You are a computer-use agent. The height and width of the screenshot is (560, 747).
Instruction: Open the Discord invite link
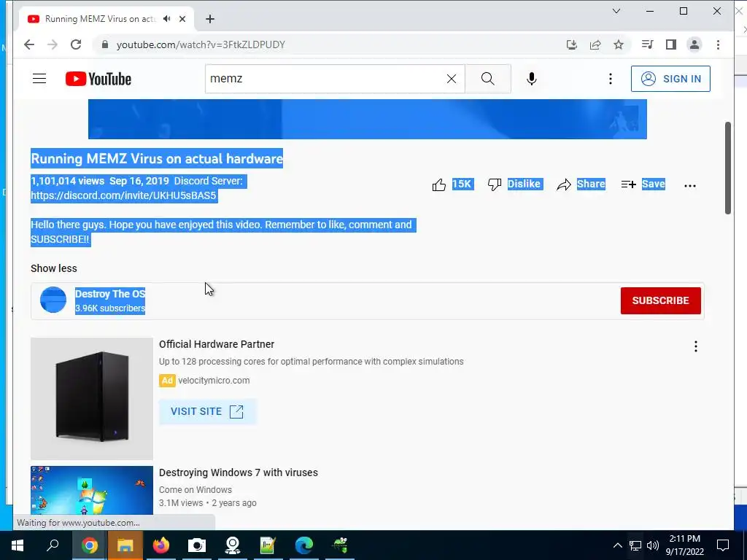(123, 195)
